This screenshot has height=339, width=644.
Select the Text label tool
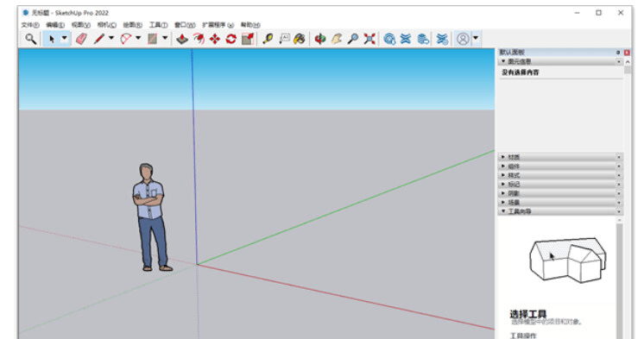284,39
